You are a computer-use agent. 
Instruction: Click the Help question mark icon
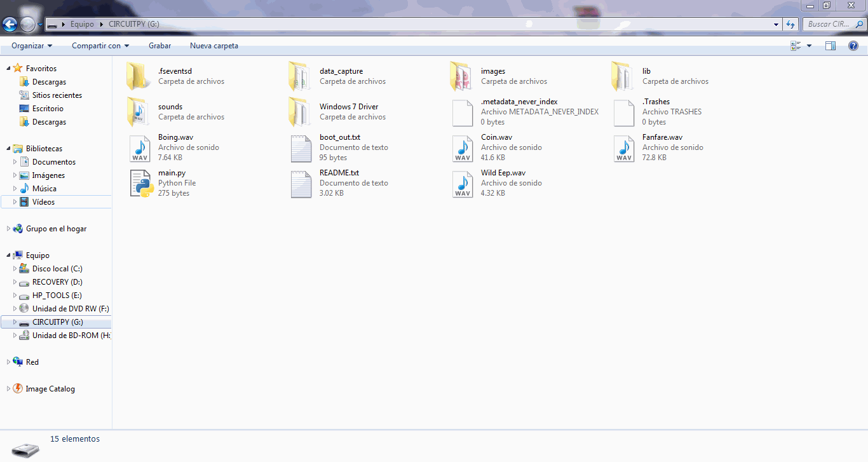click(855, 45)
